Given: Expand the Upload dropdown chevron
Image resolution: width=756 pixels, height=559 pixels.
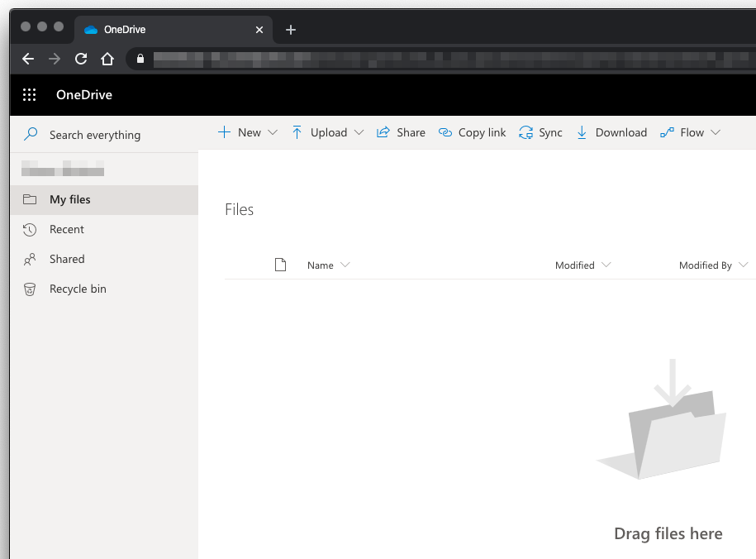Looking at the screenshot, I should coord(359,132).
